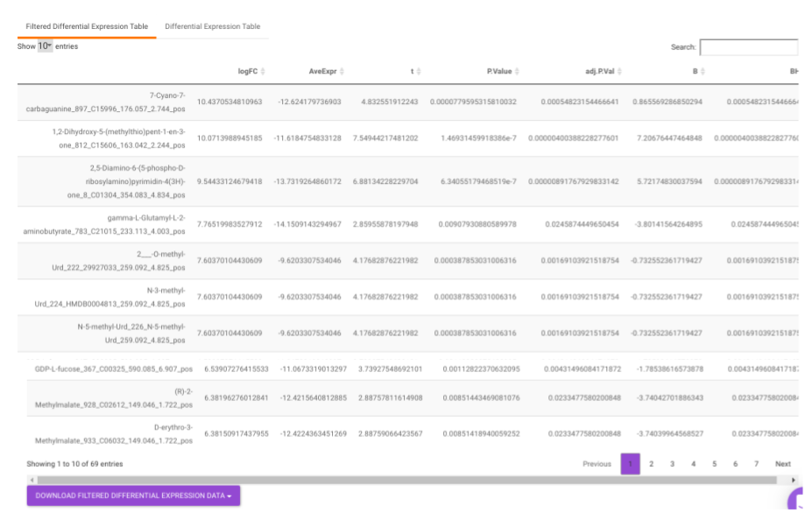Select the 2___-O-methyl-Urd row name
The height and width of the screenshot is (513, 812).
pos(118,261)
